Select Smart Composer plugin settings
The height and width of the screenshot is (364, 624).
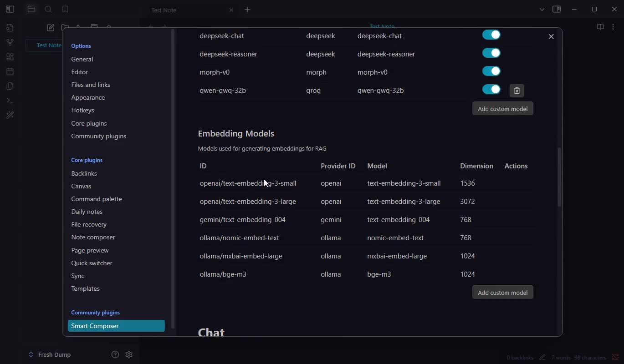point(116,326)
